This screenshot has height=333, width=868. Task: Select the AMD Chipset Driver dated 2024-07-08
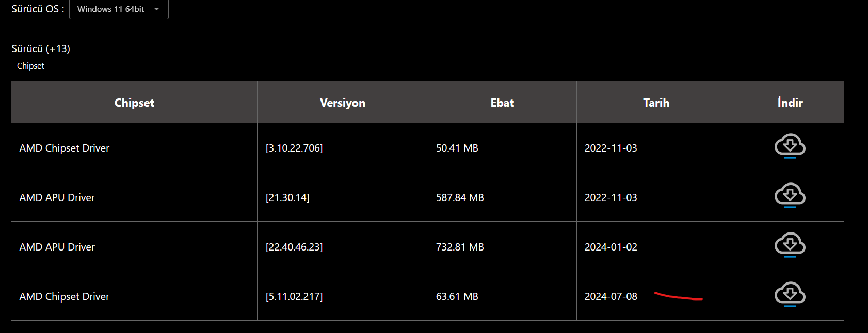click(x=65, y=296)
